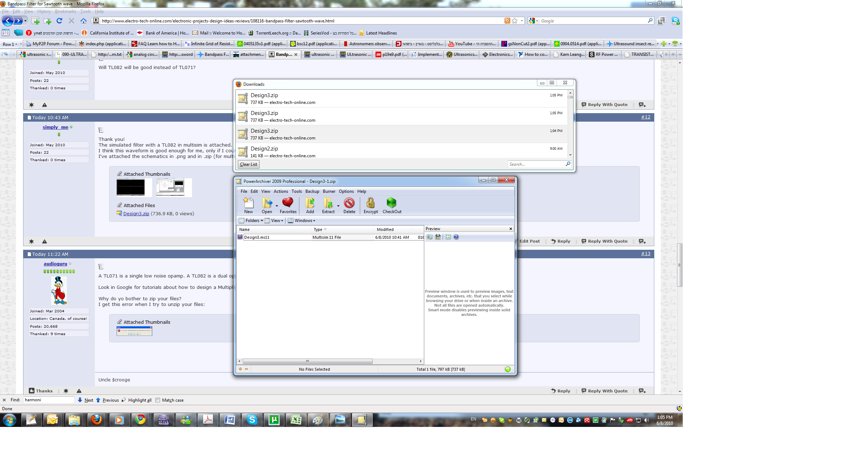Toggle the Highlight all button

(137, 400)
